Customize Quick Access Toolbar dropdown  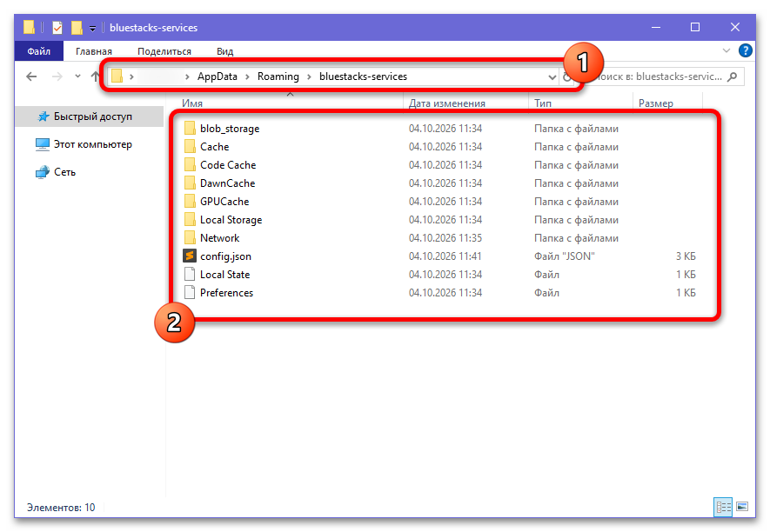tap(92, 29)
